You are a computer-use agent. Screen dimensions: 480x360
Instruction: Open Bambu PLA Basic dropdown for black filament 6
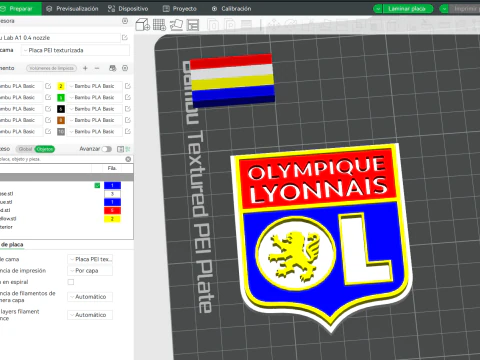pos(95,109)
